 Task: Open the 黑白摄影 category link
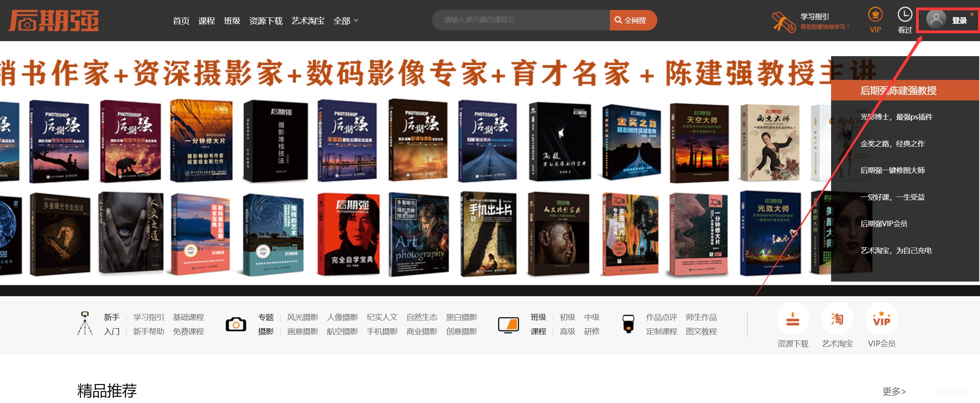click(461, 317)
